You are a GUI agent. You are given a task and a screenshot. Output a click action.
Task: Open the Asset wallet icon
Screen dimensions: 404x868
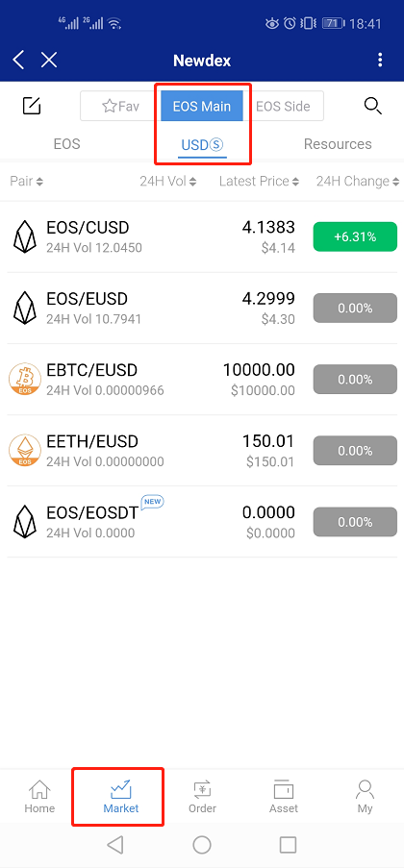pos(284,790)
